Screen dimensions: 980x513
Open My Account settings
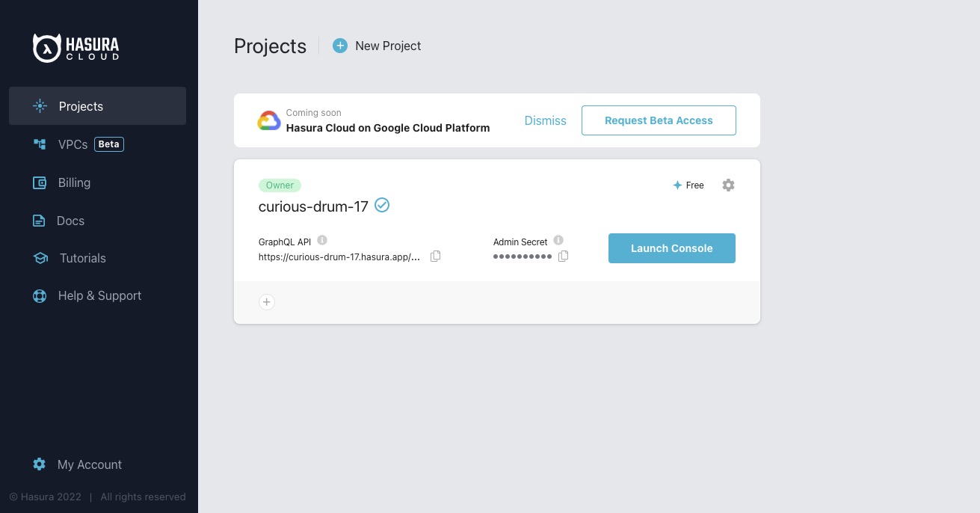[x=89, y=464]
